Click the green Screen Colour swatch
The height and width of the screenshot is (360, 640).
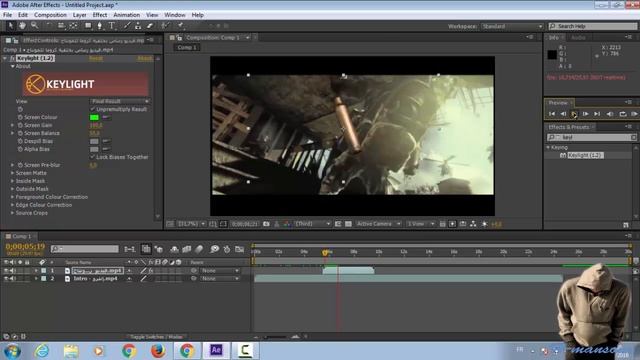(x=94, y=117)
